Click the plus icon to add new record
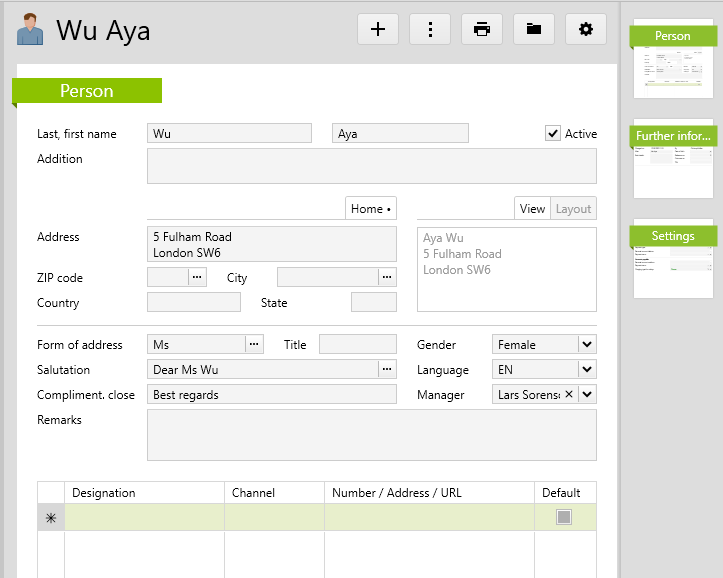The width and height of the screenshot is (723, 578). click(378, 29)
